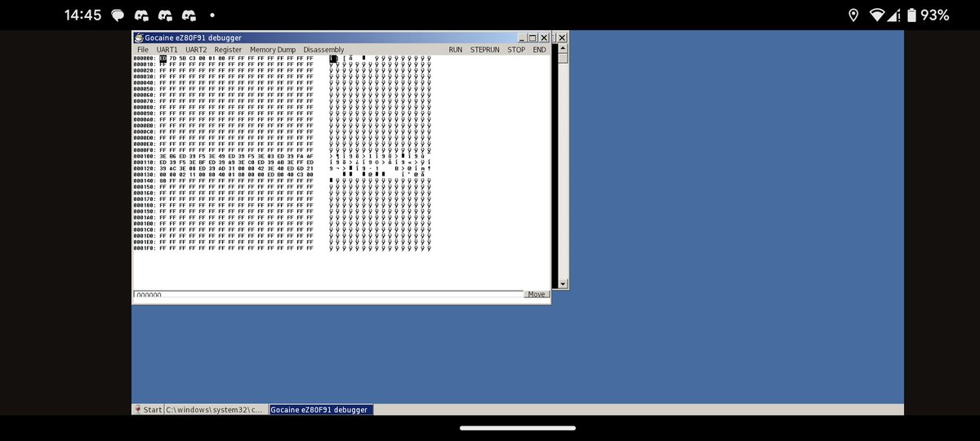Open the Register menu
Viewport: 980px width, 441px height.
pos(228,50)
